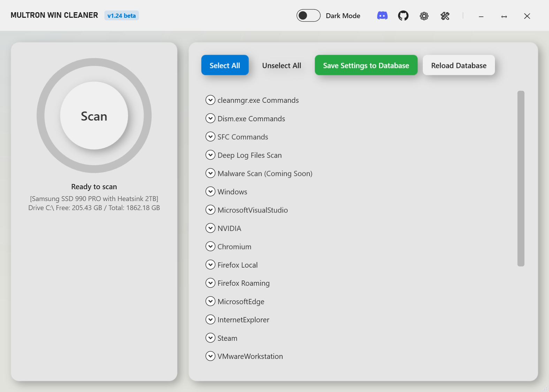Open settings gear icon

coord(424,16)
